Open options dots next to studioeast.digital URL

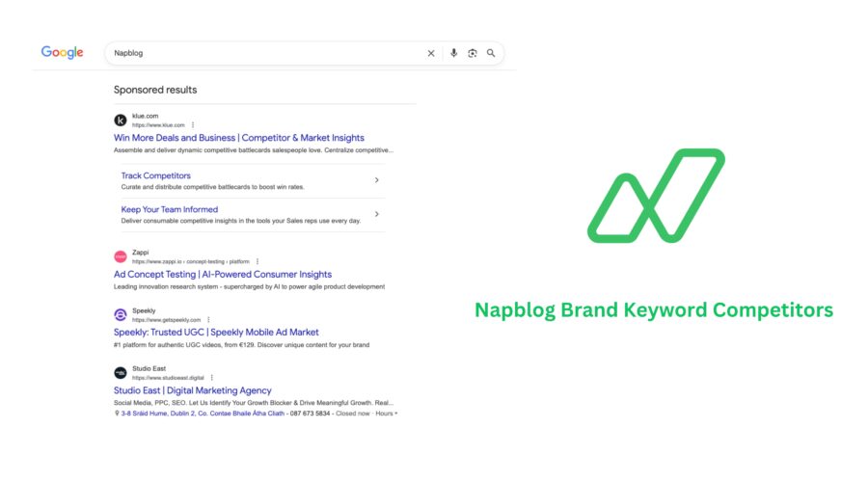tap(212, 378)
